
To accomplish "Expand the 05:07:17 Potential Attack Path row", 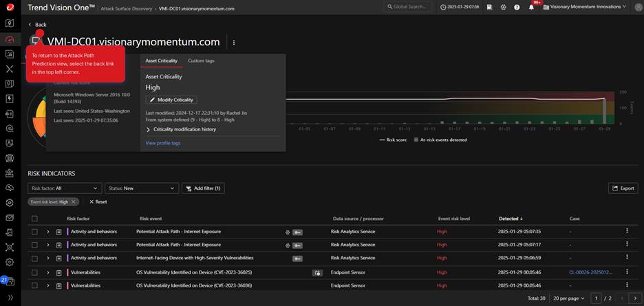I will tap(47, 245).
